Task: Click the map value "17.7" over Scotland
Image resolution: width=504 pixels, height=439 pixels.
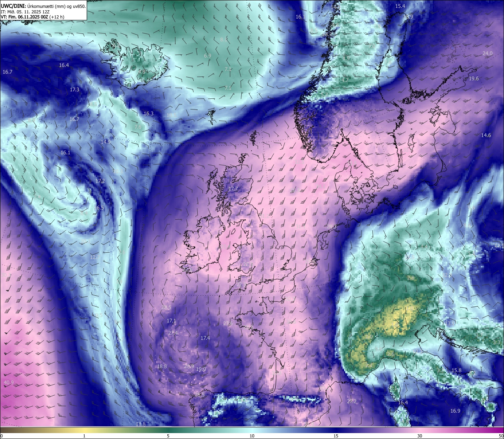Action: click(x=233, y=189)
